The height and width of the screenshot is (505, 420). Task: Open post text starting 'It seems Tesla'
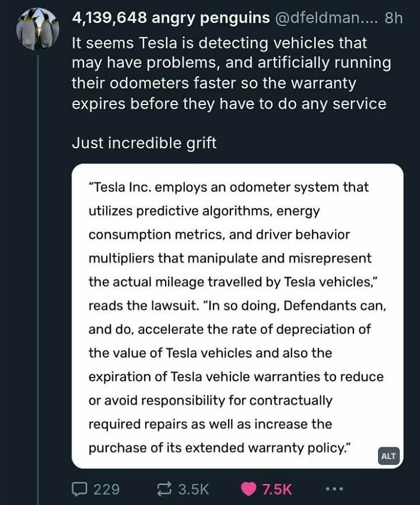(232, 73)
